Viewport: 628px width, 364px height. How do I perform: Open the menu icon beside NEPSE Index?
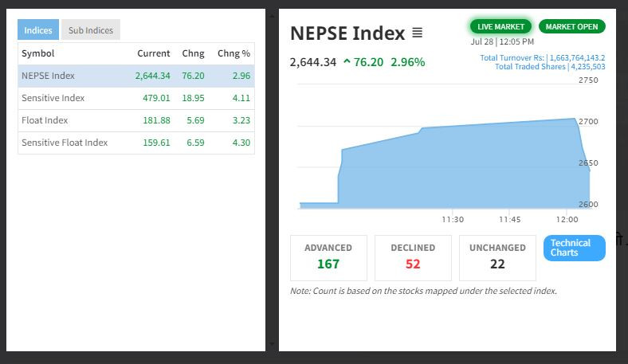coord(417,33)
